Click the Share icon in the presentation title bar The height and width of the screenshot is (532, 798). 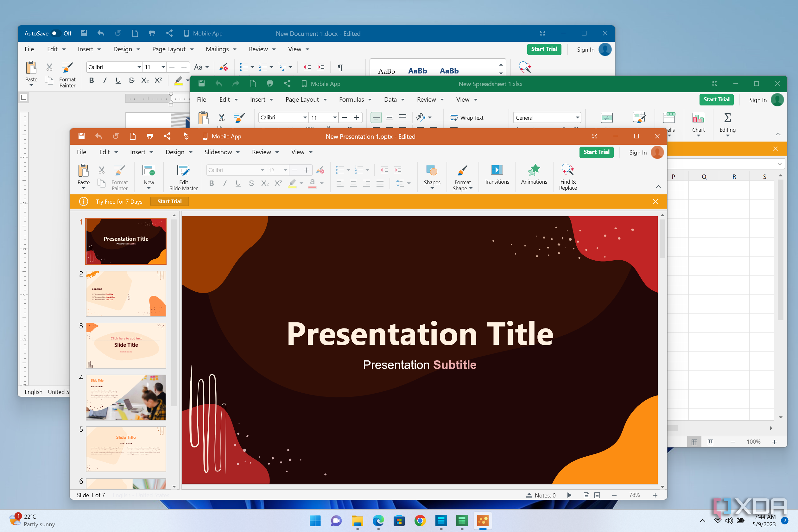click(167, 136)
